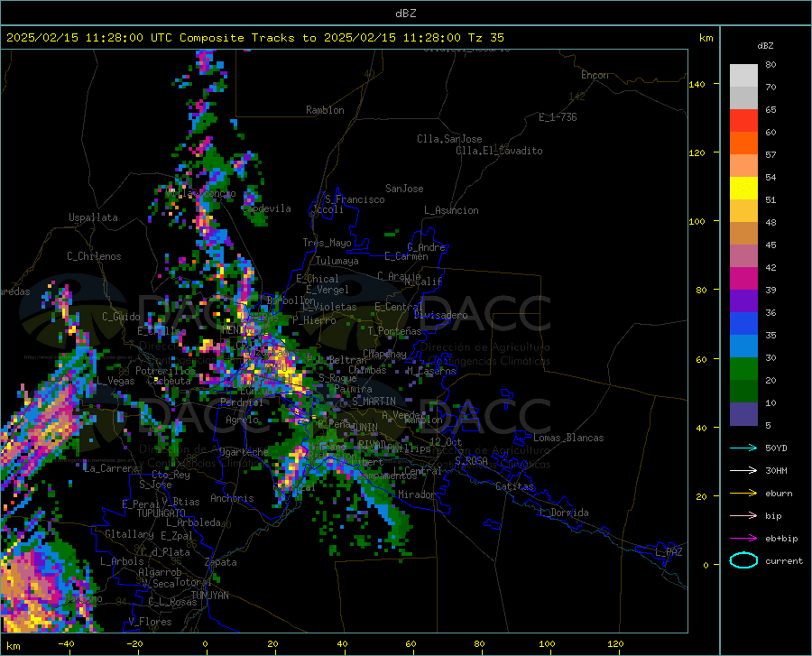This screenshot has height=656, width=812.
Task: Click the 'Zapata' map label
Action: pos(221,562)
